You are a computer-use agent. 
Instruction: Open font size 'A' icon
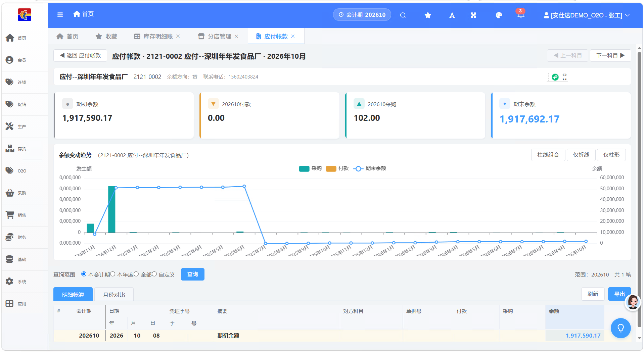coord(452,15)
